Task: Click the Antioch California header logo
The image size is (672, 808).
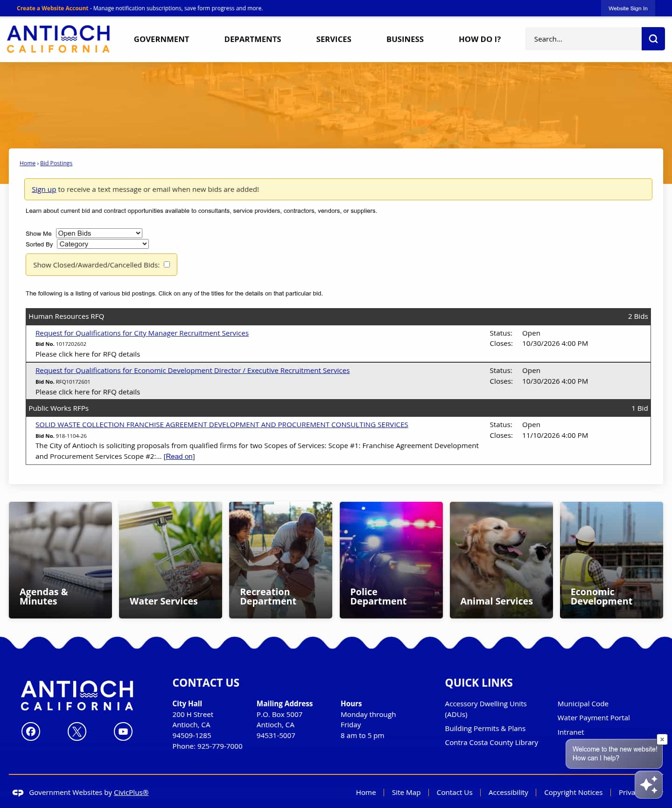Action: tap(58, 39)
